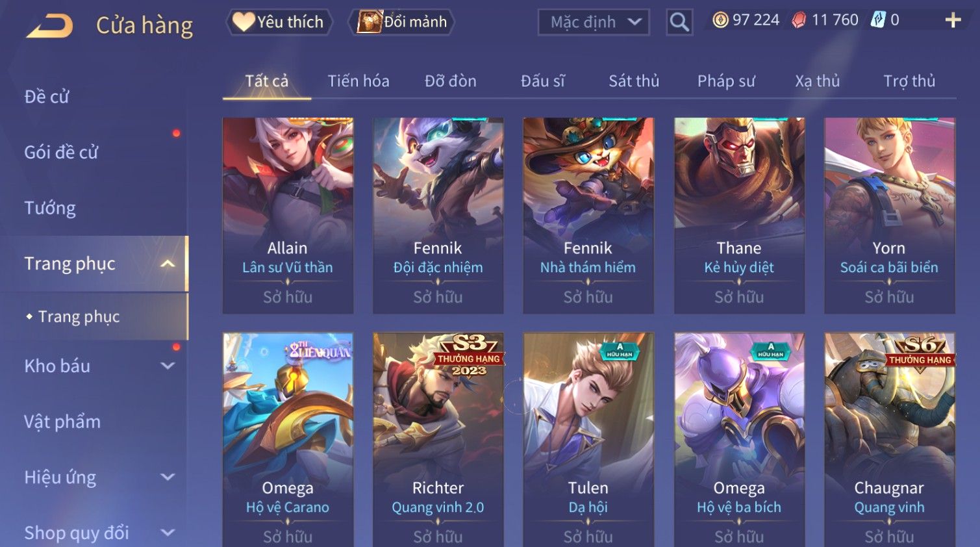
Task: Expand the Kho báu sidebar section
Action: tap(168, 366)
